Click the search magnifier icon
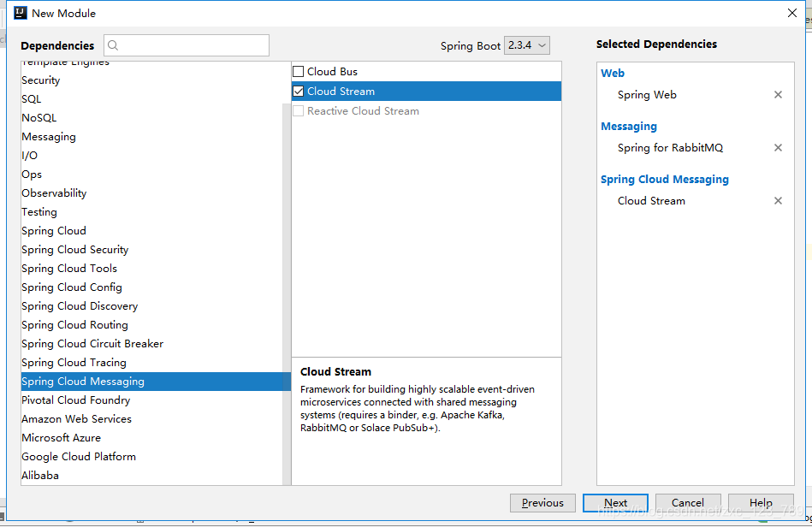 point(113,45)
